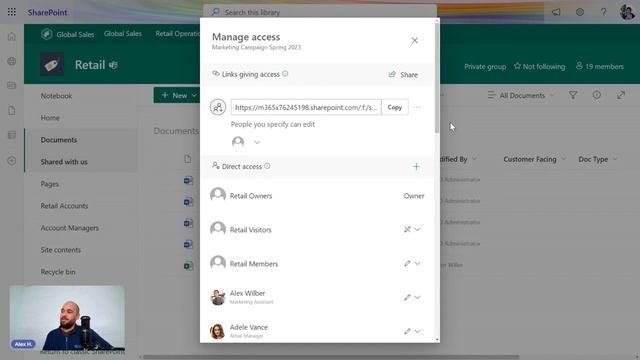Click the My files page icon

pyautogui.click(x=12, y=111)
